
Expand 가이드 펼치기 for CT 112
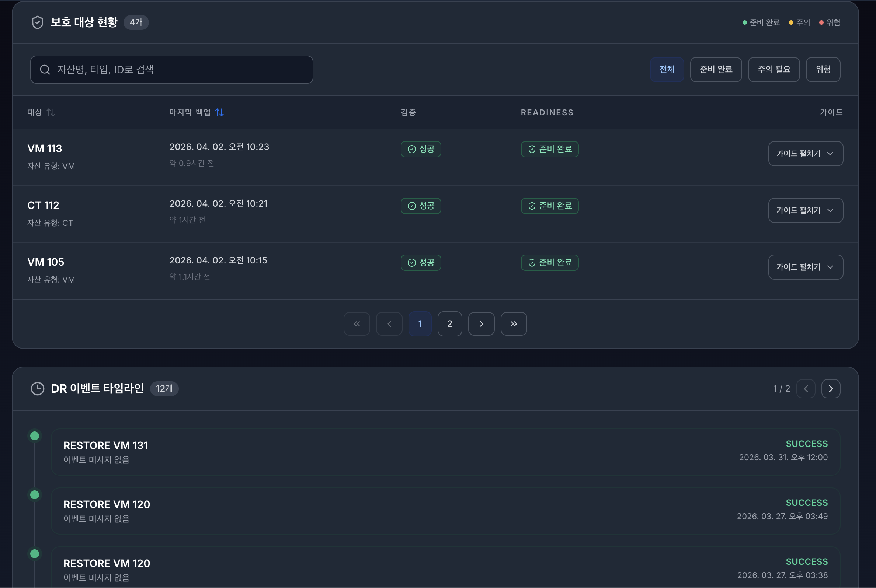pos(806,210)
